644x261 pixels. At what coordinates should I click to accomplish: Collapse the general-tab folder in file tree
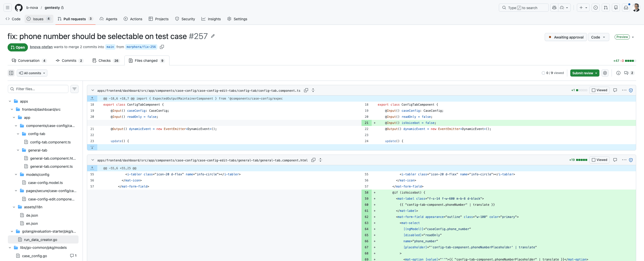(18, 150)
